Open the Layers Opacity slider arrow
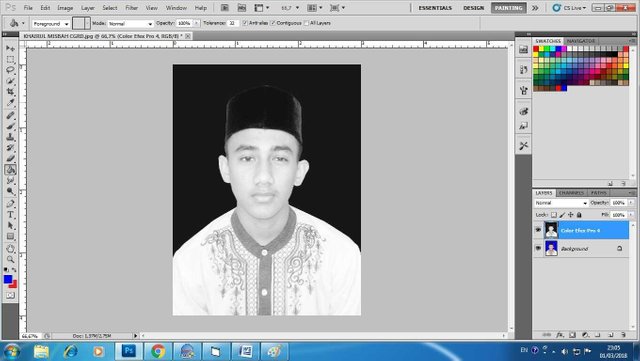The image size is (640, 361). click(631, 203)
